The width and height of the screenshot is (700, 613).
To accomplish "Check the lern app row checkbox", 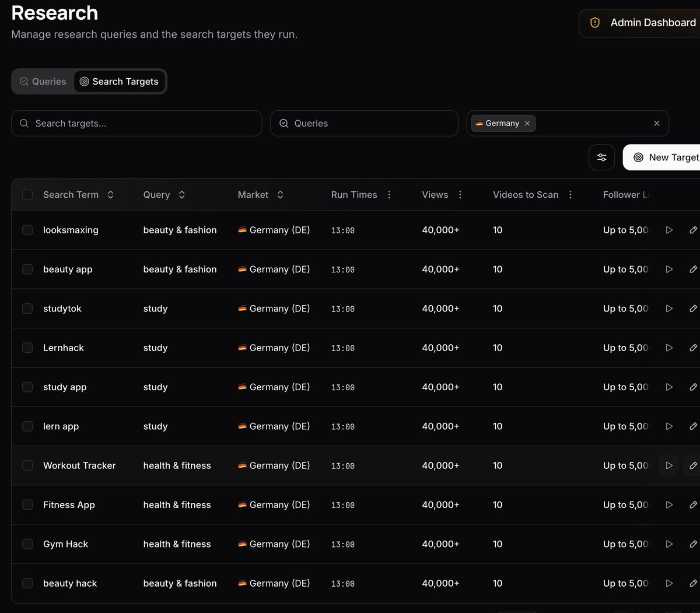I will [x=27, y=426].
